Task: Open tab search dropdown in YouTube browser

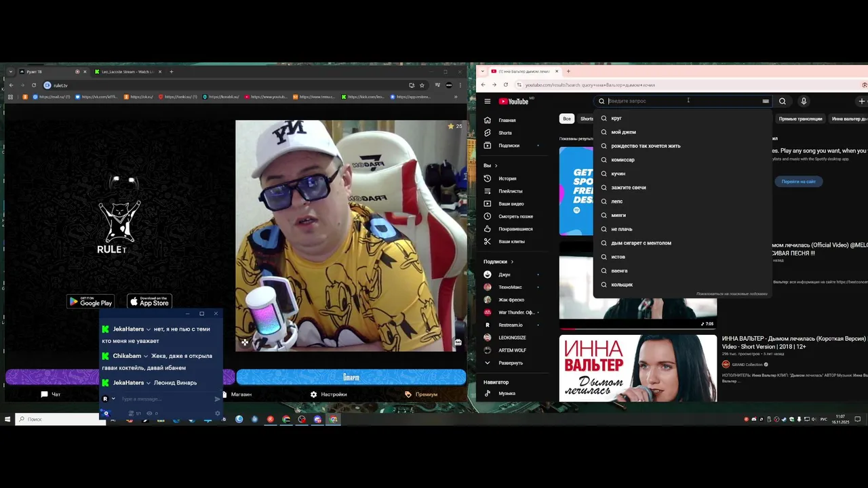Action: pos(481,71)
